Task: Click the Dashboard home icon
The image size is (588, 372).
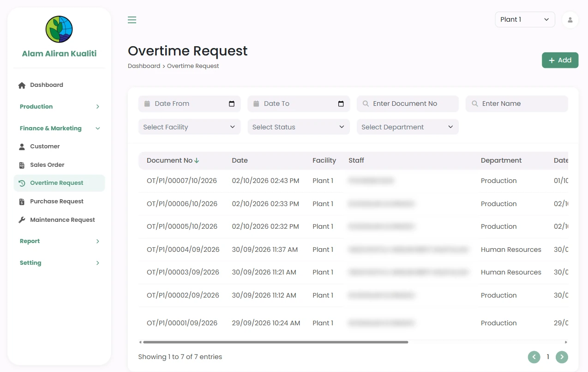Action: tap(22, 85)
